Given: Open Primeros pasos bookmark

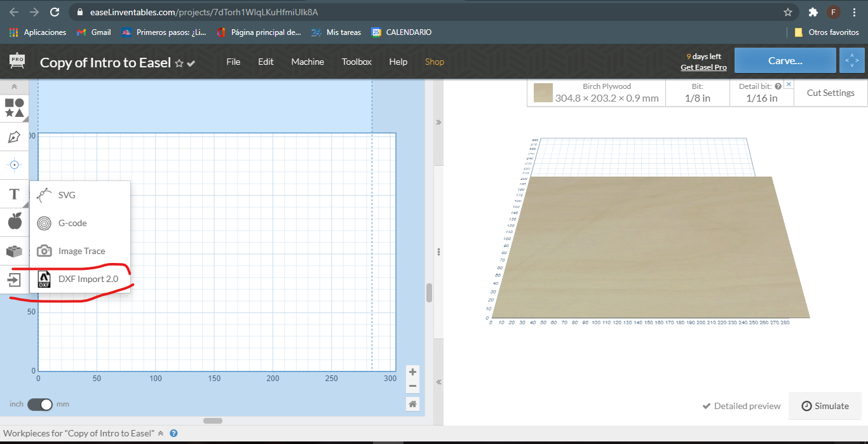Looking at the screenshot, I should 165,32.
